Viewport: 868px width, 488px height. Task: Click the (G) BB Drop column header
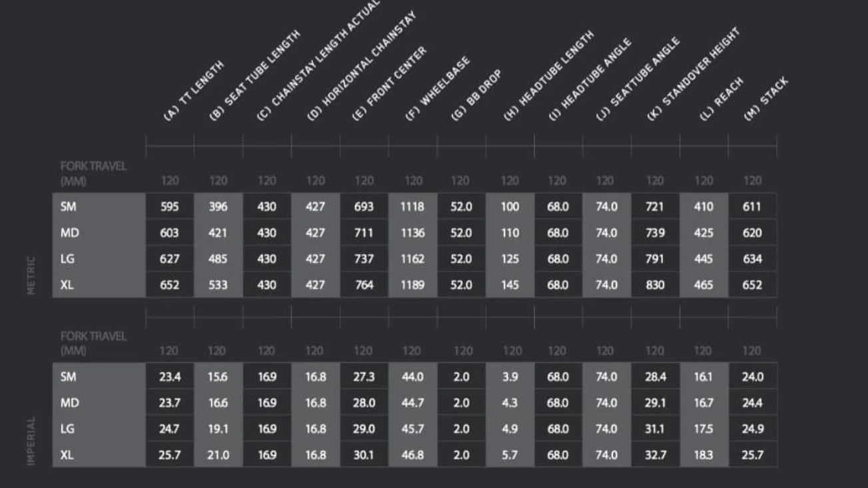point(476,96)
